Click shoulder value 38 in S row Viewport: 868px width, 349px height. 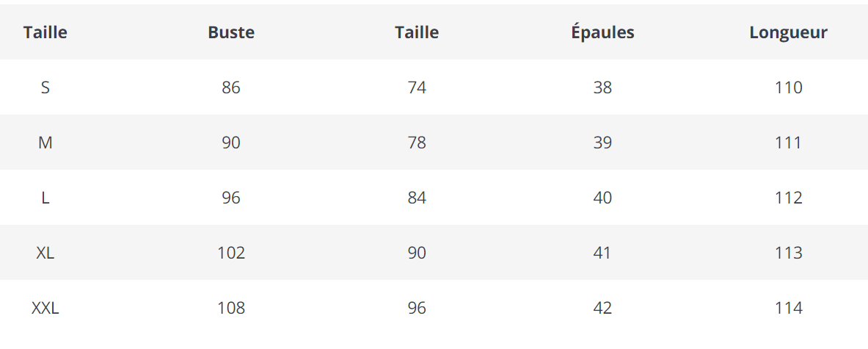(602, 87)
